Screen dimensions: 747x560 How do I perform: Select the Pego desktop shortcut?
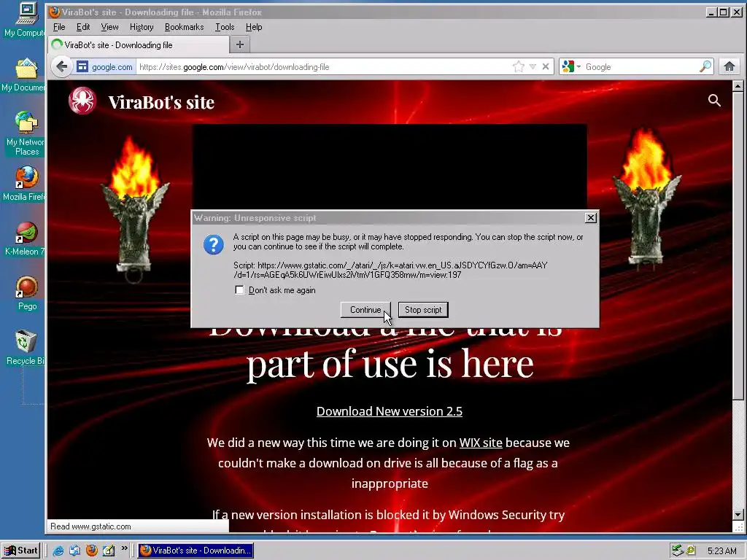click(27, 293)
